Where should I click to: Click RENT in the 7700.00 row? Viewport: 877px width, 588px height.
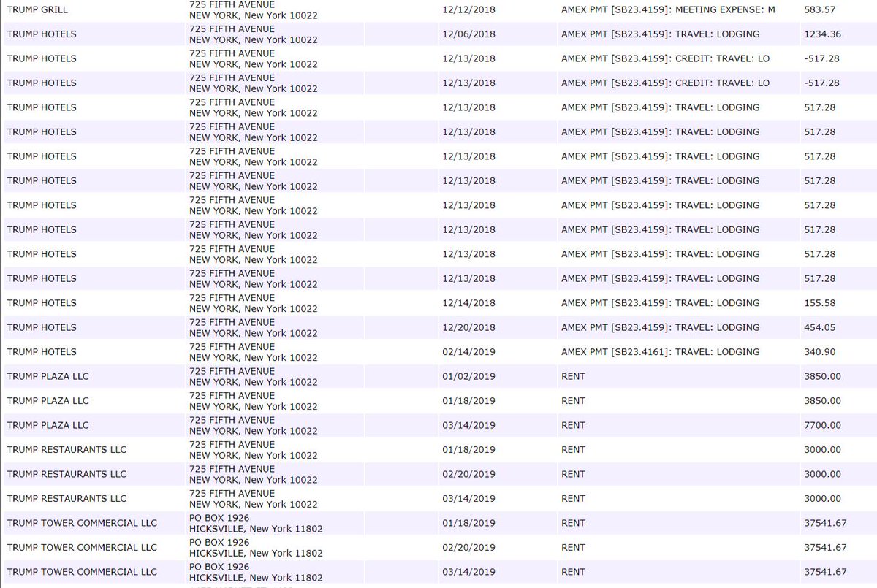[573, 425]
